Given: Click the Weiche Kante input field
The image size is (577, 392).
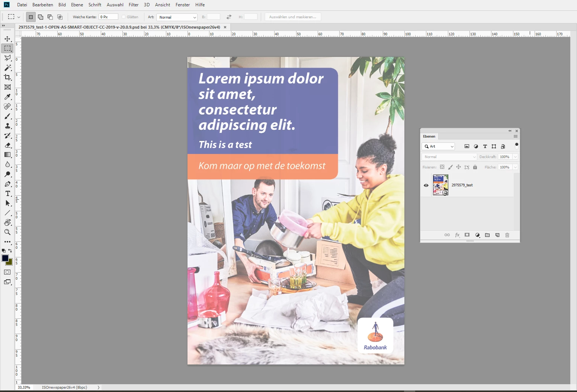Looking at the screenshot, I should coord(108,17).
